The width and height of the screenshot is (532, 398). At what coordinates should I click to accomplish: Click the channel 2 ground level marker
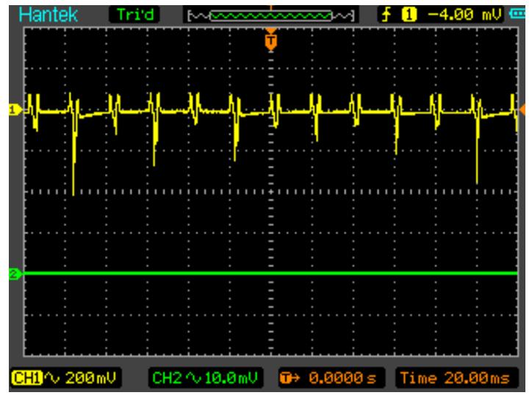[15, 274]
